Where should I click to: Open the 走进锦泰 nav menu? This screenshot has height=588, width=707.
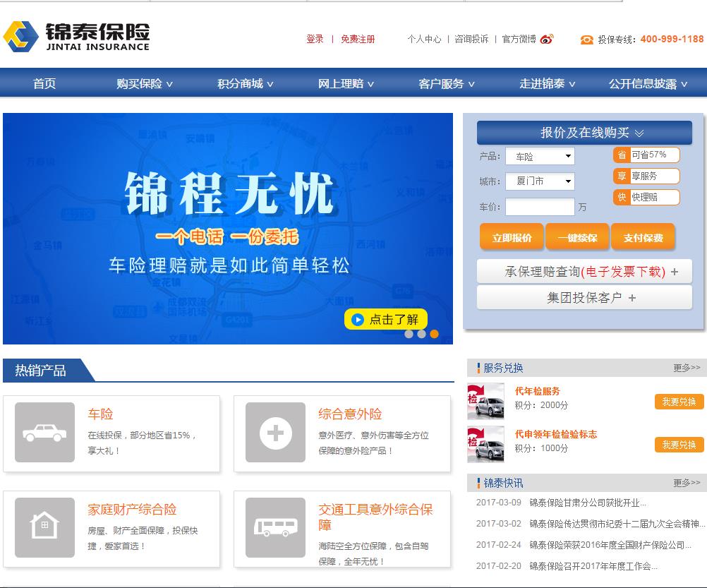tap(547, 83)
